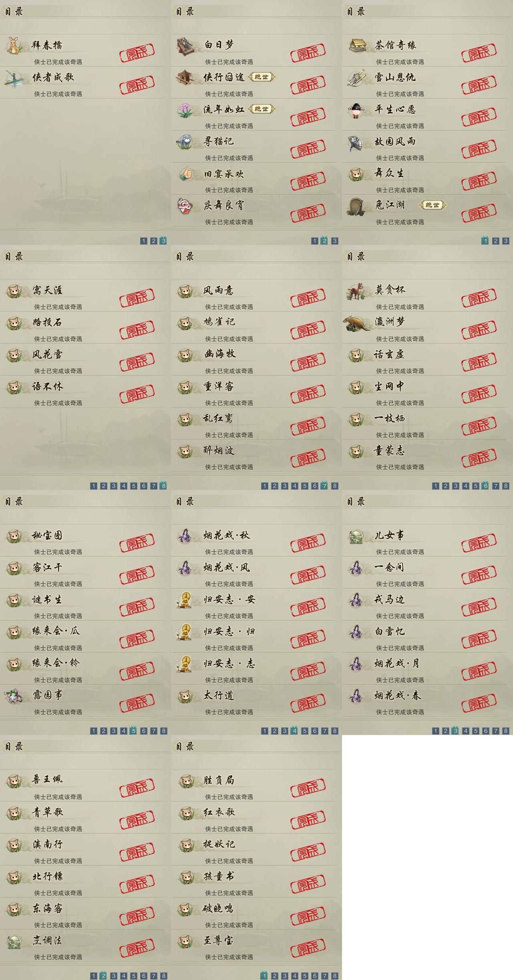Image resolution: width=513 pixels, height=980 pixels.
Task: Select the pink flower icon for 流年如虹
Action: [185, 109]
